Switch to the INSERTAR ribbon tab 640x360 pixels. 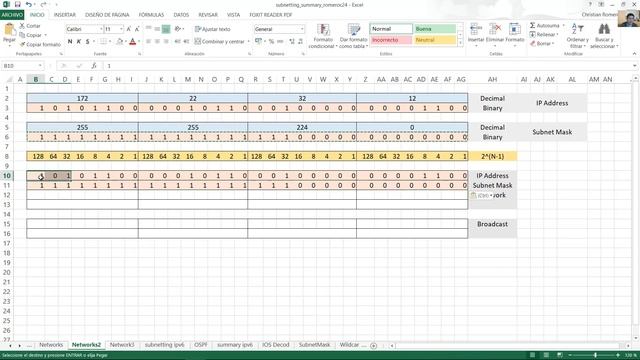tap(64, 15)
